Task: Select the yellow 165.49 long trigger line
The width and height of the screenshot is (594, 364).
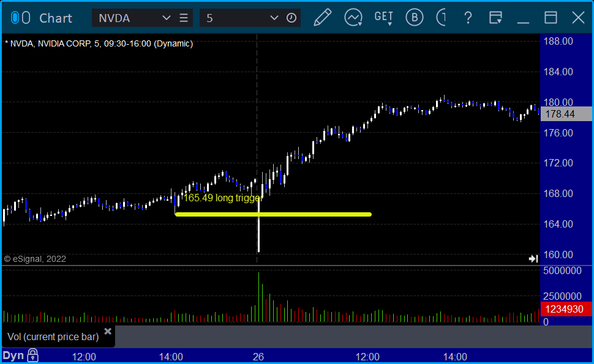Action: [273, 215]
